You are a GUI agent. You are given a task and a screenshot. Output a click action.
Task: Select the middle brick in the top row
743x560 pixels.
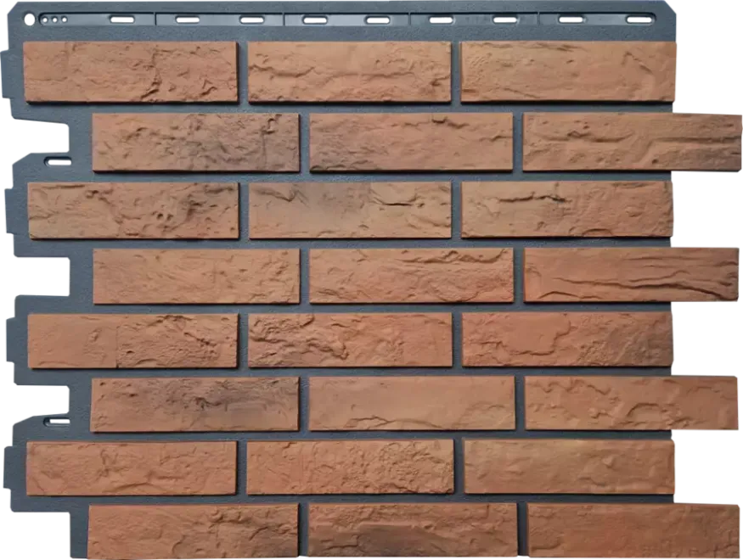tap(349, 72)
